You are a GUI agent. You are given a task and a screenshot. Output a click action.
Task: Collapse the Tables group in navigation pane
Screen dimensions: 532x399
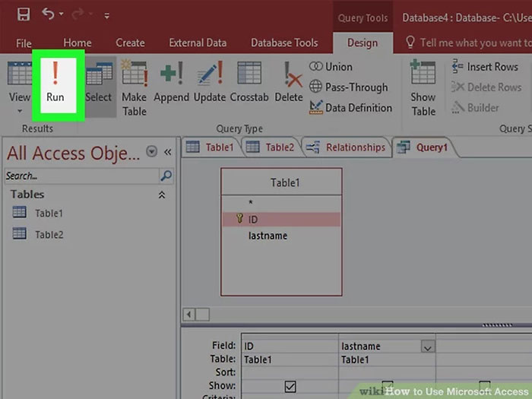(x=161, y=195)
